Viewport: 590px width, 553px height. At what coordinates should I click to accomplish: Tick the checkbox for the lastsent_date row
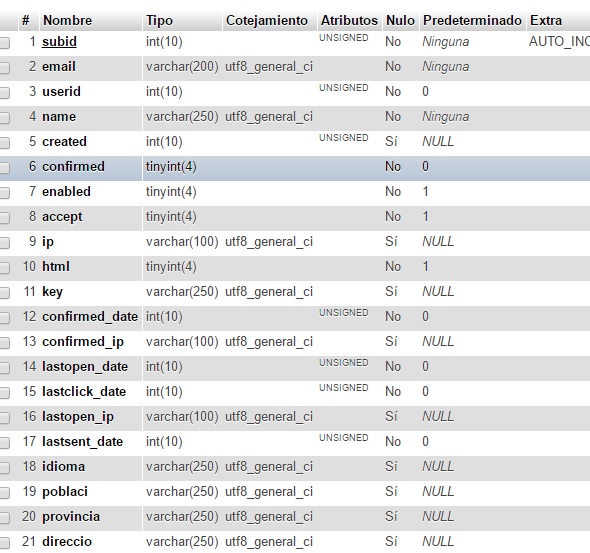[x=5, y=443]
